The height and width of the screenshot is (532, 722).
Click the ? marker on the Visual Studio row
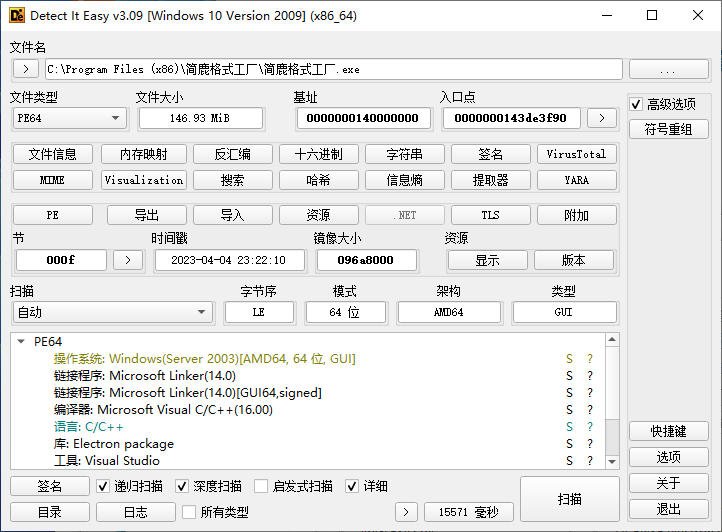tap(590, 461)
